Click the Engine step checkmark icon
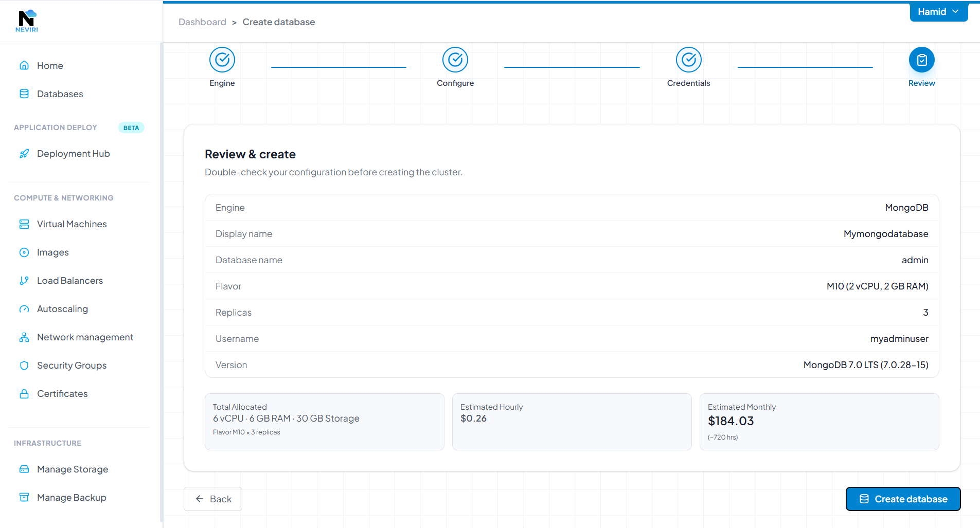Viewport: 980px width, 528px height. coord(222,60)
